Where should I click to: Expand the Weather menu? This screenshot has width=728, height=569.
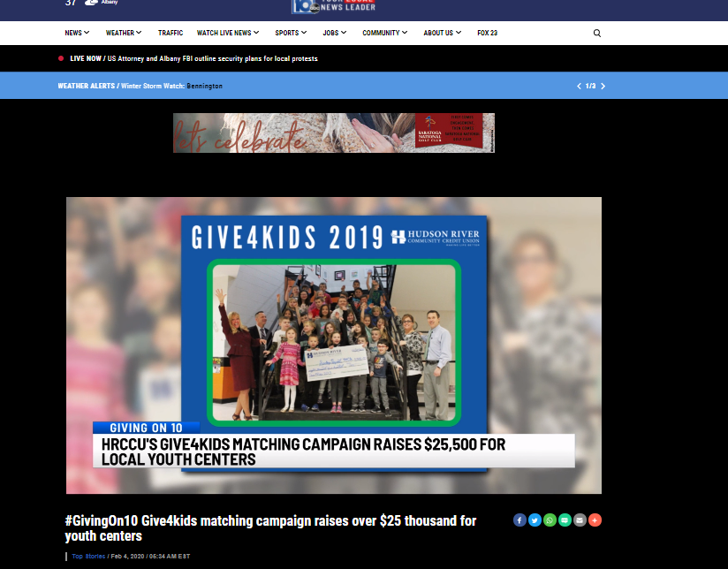coord(124,33)
